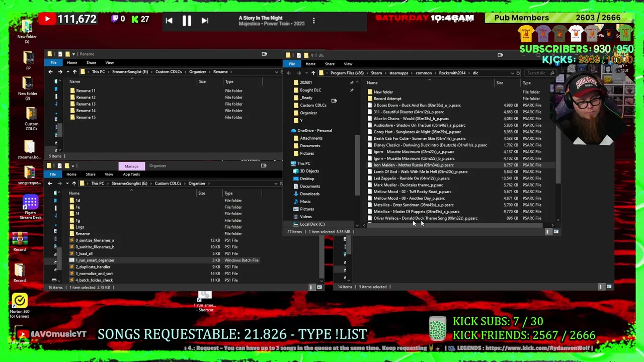
Task: Select Rename 13 folder
Action: point(86,104)
